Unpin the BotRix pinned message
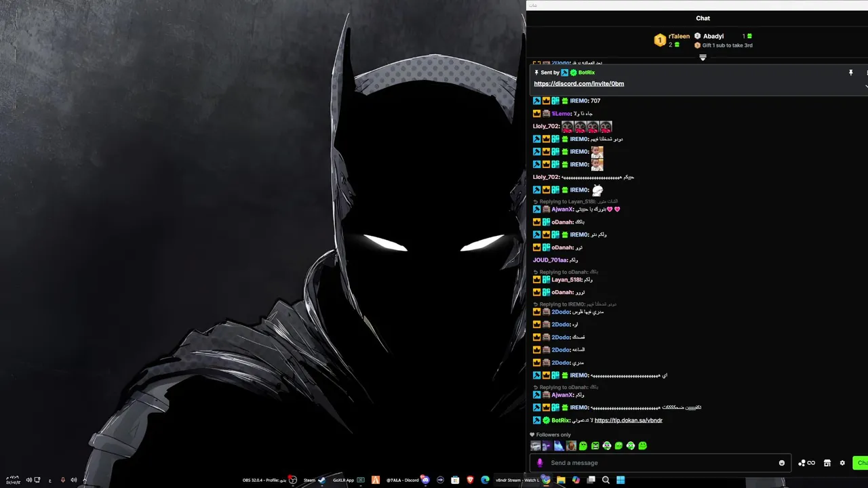Screen dimensions: 868x488 (850, 73)
